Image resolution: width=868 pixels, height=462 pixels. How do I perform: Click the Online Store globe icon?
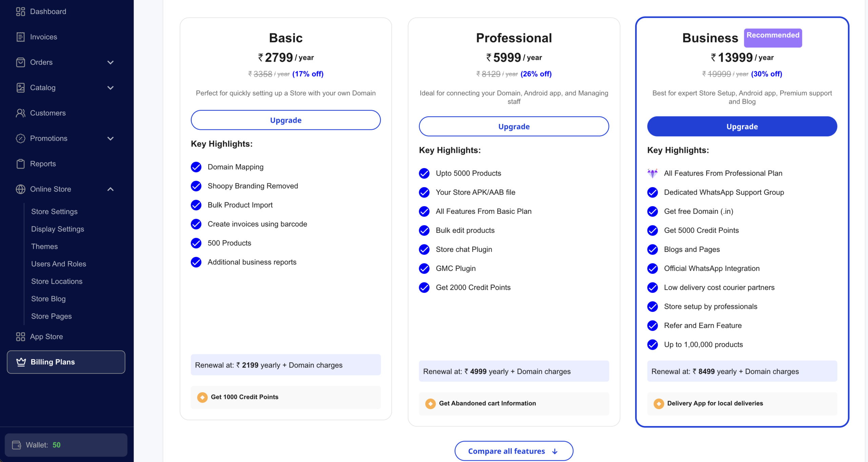[x=20, y=189]
